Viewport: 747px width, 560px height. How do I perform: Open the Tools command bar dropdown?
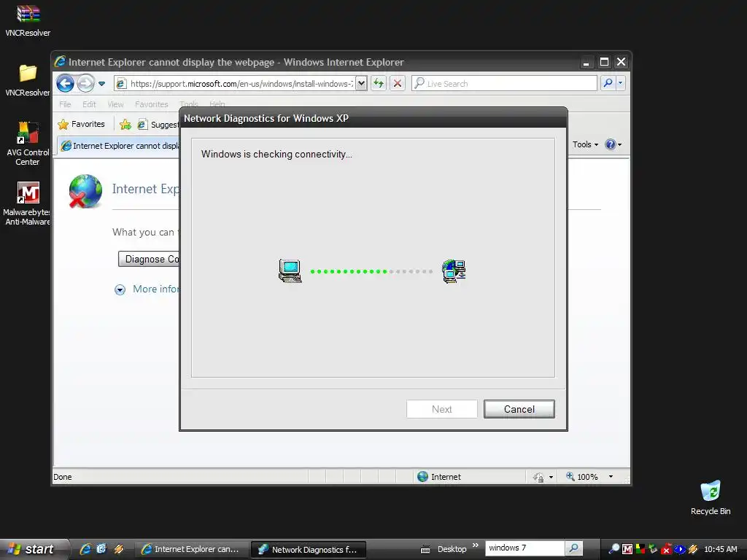click(x=585, y=144)
